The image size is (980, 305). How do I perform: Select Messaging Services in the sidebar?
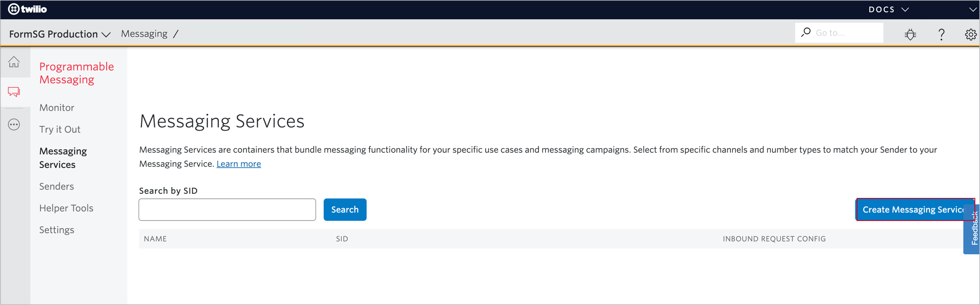coord(63,158)
